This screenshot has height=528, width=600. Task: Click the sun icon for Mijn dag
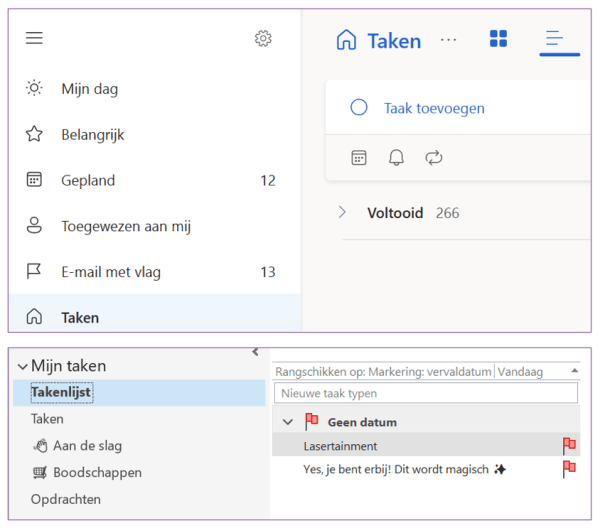click(x=34, y=88)
